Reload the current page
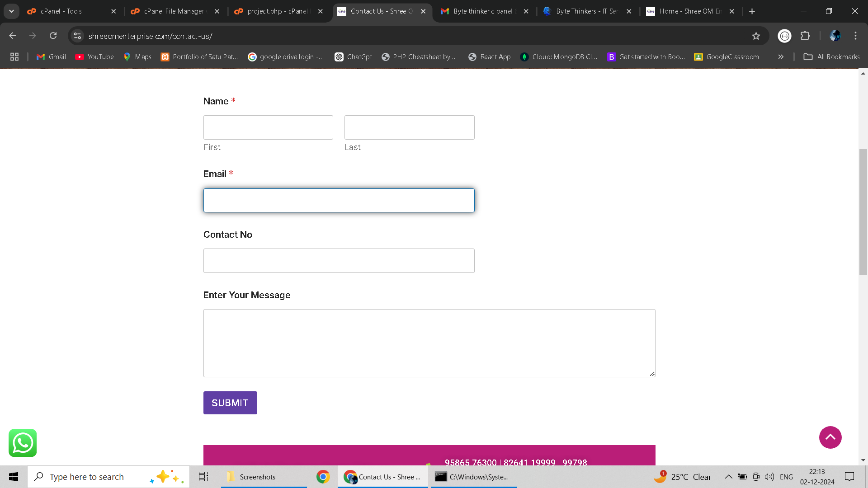 tap(53, 36)
